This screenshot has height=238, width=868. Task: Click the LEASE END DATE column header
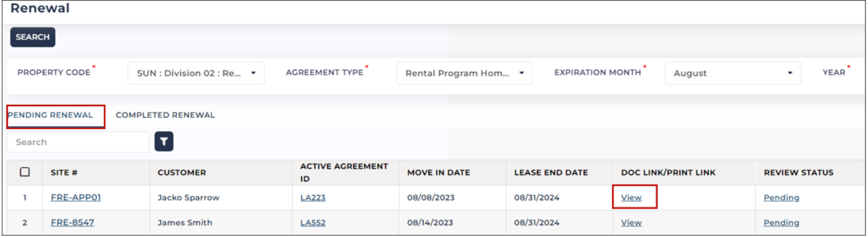click(551, 172)
